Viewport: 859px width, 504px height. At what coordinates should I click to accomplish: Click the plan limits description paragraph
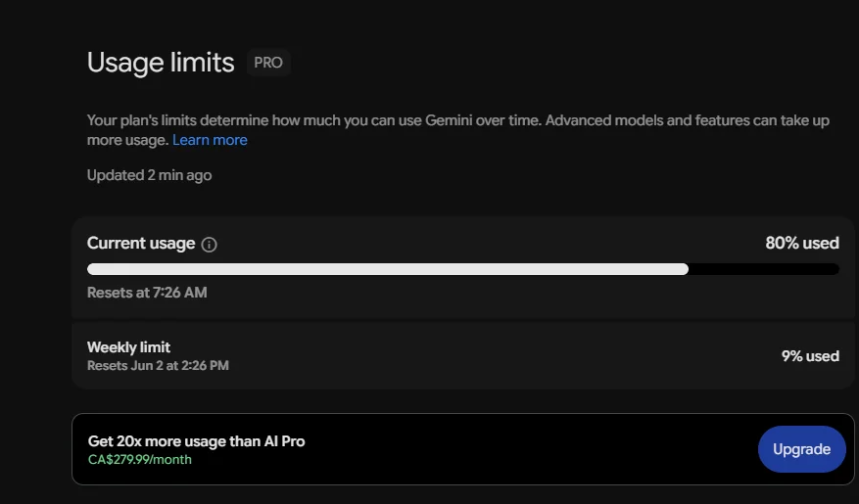pyautogui.click(x=458, y=130)
